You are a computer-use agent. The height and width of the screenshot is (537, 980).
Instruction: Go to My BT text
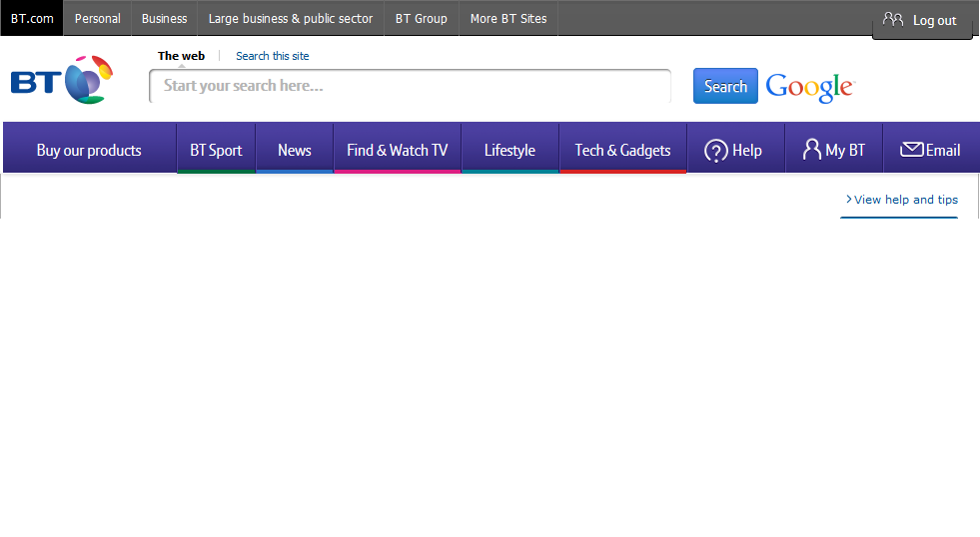(845, 151)
